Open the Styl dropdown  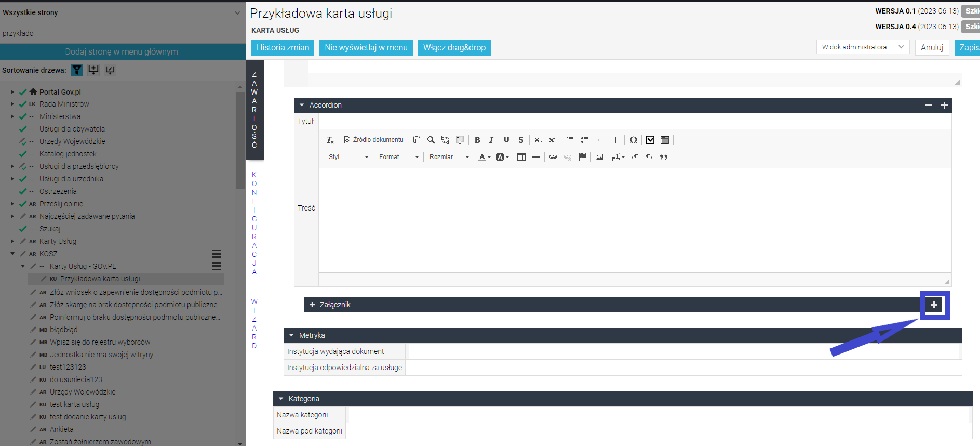348,157
